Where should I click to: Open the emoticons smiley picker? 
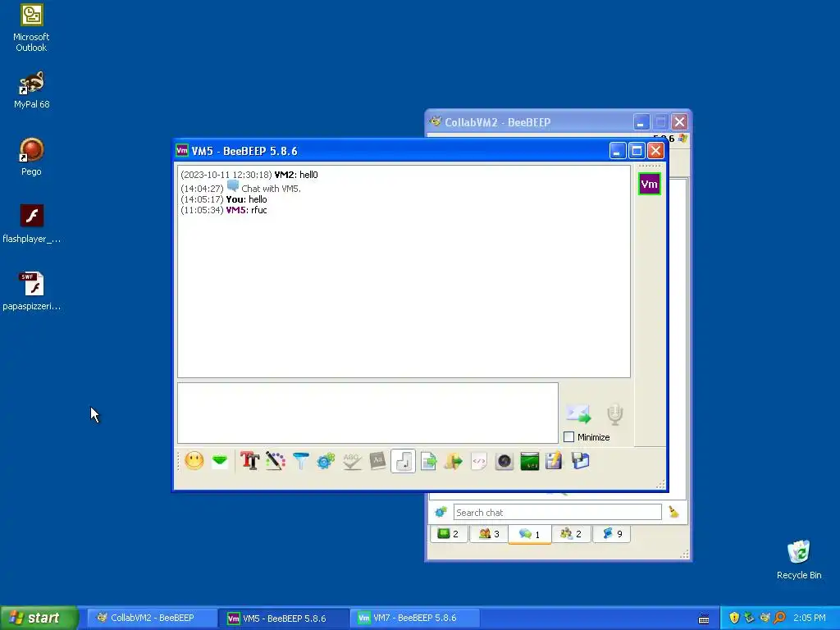[194, 461]
